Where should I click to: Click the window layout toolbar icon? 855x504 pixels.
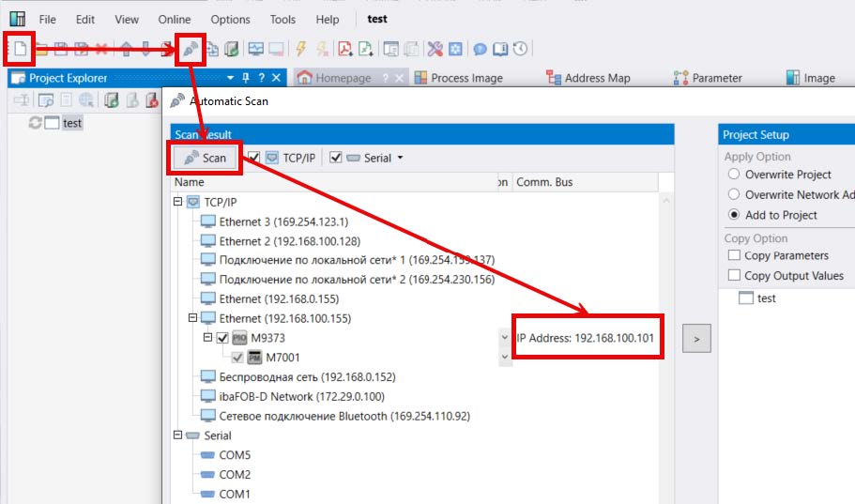[x=390, y=49]
